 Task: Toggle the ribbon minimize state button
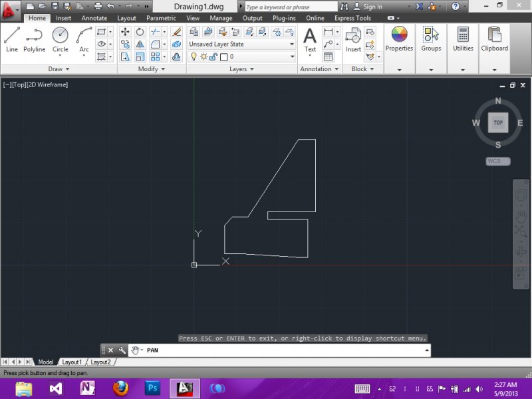click(x=390, y=18)
